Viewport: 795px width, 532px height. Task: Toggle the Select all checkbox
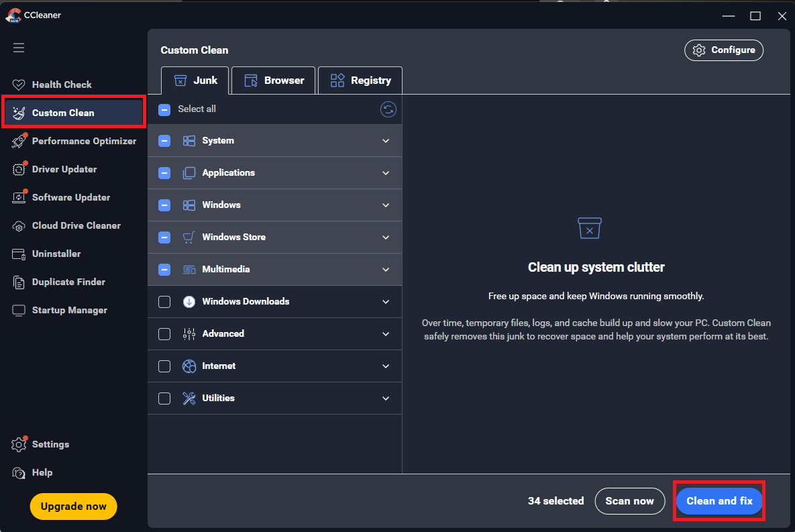coord(164,109)
